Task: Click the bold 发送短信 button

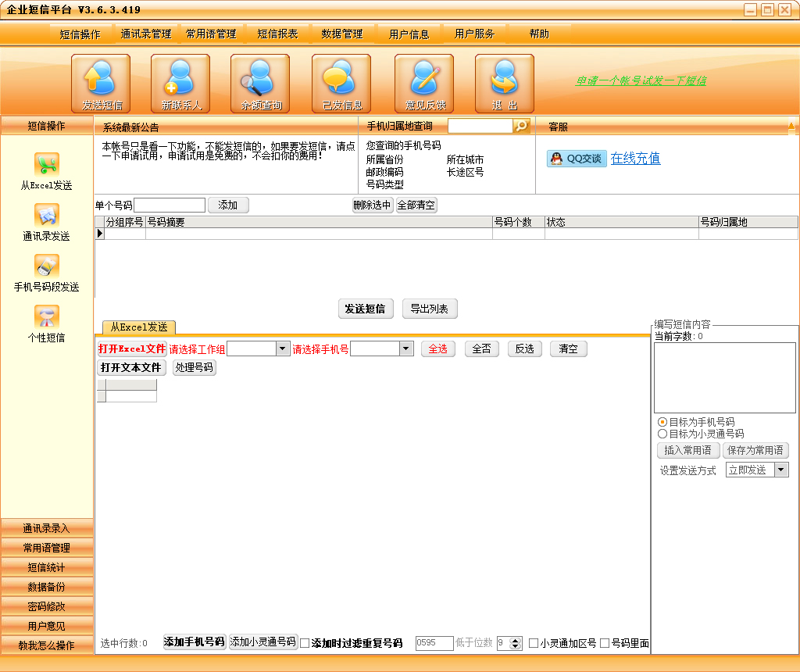Action: pos(366,309)
